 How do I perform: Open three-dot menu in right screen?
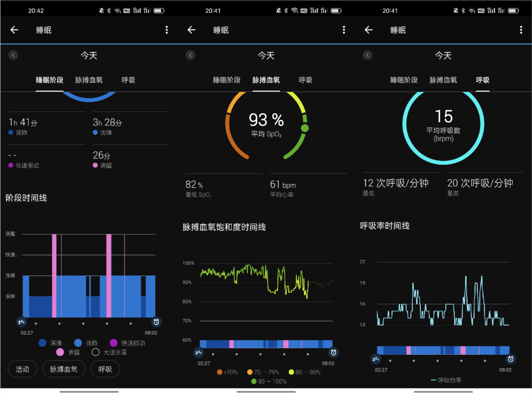pyautogui.click(x=521, y=30)
